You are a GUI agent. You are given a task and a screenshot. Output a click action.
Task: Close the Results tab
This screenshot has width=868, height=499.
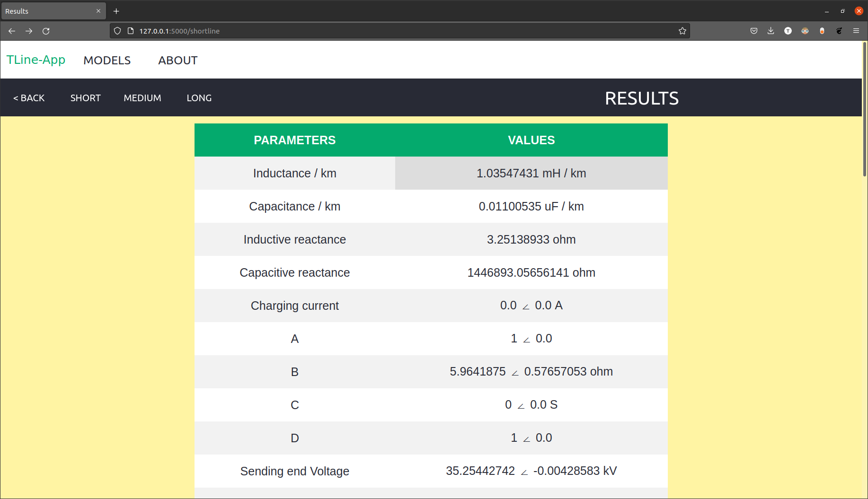tap(98, 11)
